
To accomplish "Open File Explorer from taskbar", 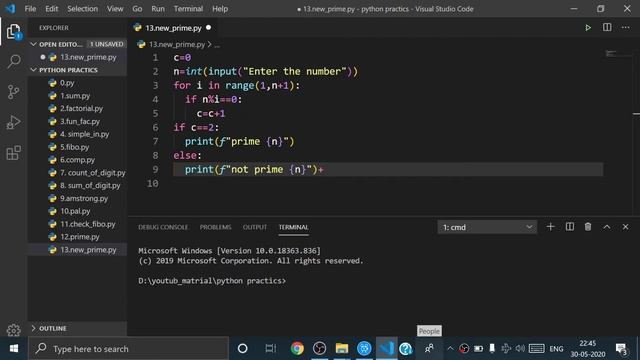I will pyautogui.click(x=342, y=349).
